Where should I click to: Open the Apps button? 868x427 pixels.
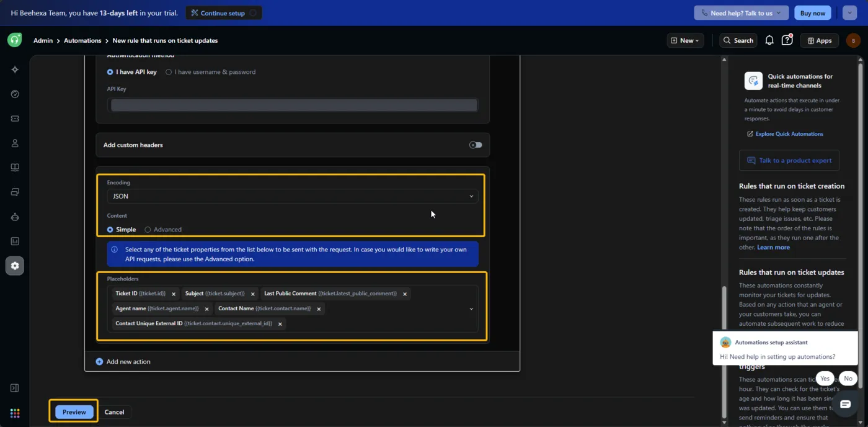[x=819, y=40]
